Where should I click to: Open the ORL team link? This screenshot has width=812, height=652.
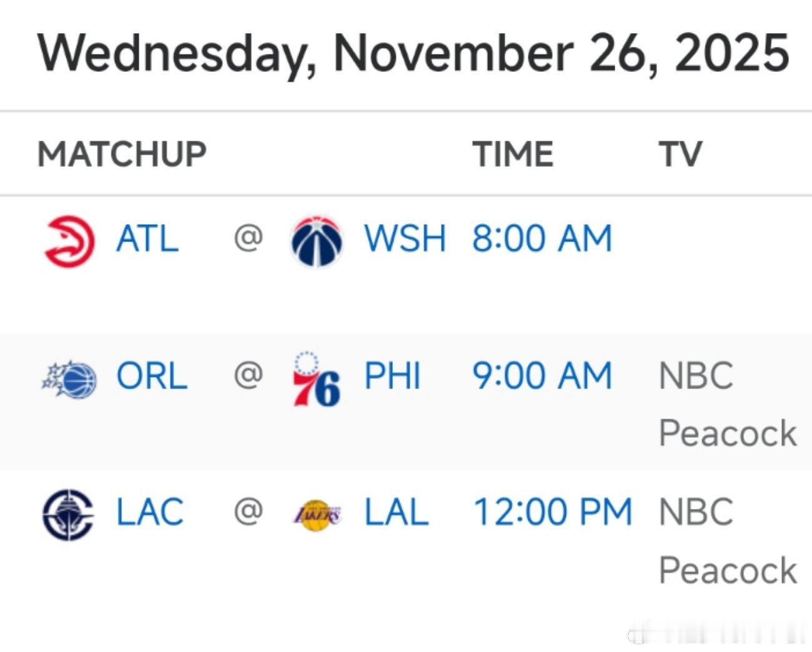[152, 377]
